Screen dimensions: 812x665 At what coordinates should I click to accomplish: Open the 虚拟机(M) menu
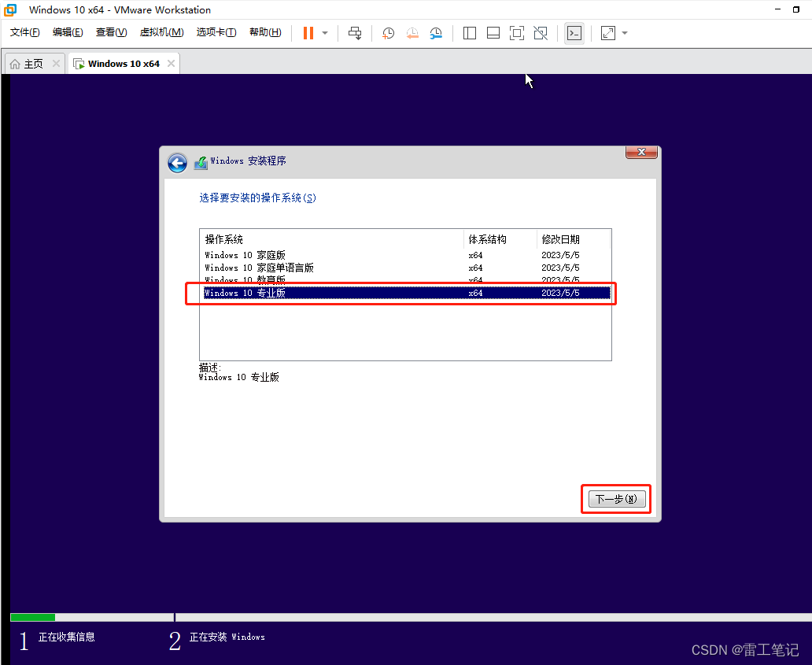click(161, 32)
